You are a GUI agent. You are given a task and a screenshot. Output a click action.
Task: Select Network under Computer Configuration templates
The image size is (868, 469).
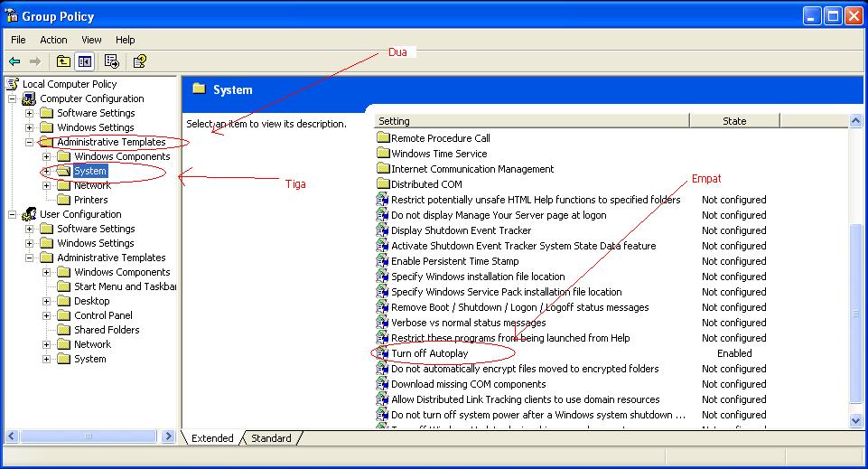(92, 185)
